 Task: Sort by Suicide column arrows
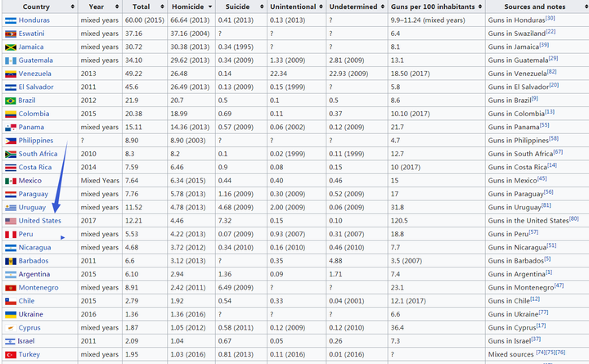262,7
